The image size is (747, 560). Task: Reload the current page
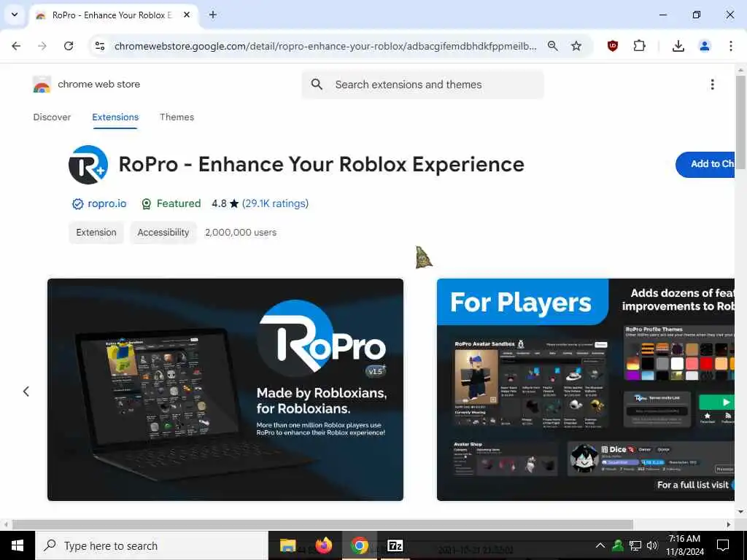coord(69,46)
